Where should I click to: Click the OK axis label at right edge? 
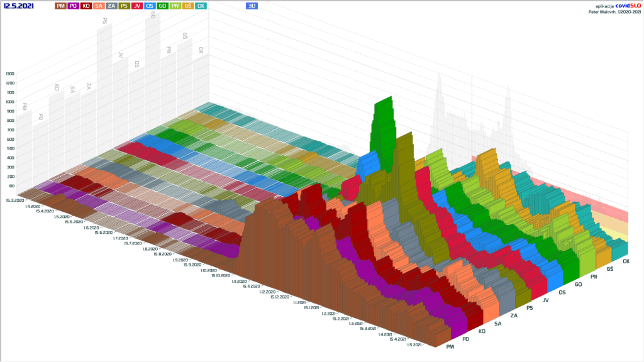(626, 261)
